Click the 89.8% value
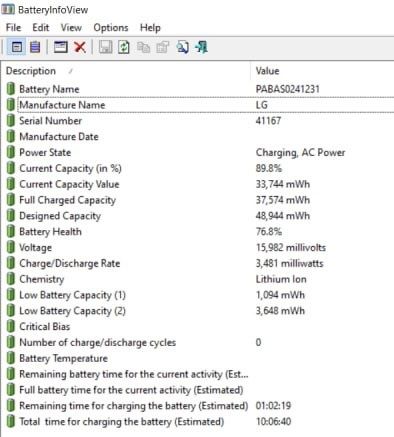Viewport: 394px width, 437px height. pos(269,168)
